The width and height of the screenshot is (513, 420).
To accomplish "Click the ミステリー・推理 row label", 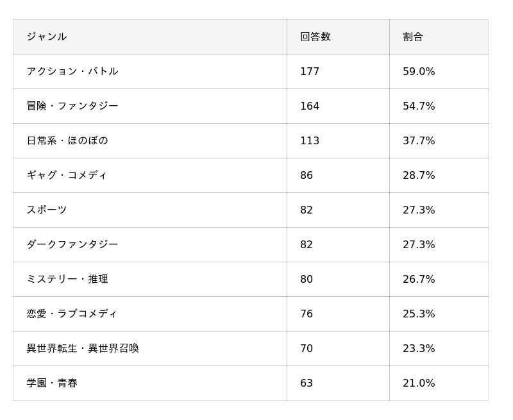I will tap(67, 279).
